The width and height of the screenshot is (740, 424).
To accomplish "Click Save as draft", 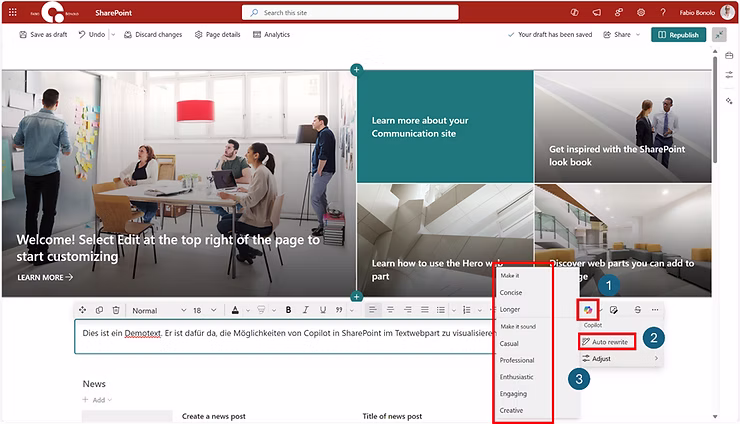I will (43, 34).
